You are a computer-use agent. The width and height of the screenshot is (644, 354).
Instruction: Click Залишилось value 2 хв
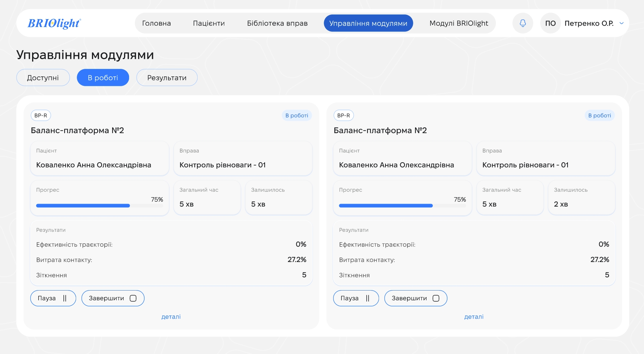click(561, 204)
